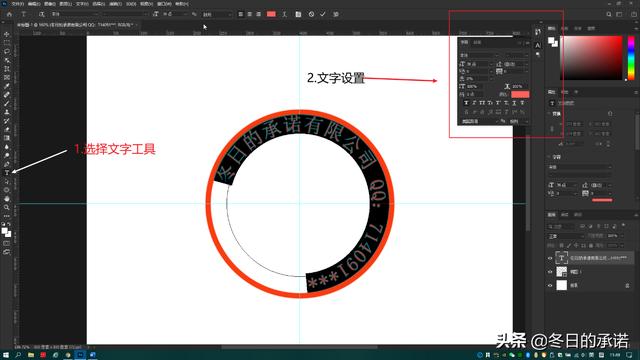The image size is (640, 360).
Task: Open the 文件 (File) menu
Action: (x=17, y=4)
